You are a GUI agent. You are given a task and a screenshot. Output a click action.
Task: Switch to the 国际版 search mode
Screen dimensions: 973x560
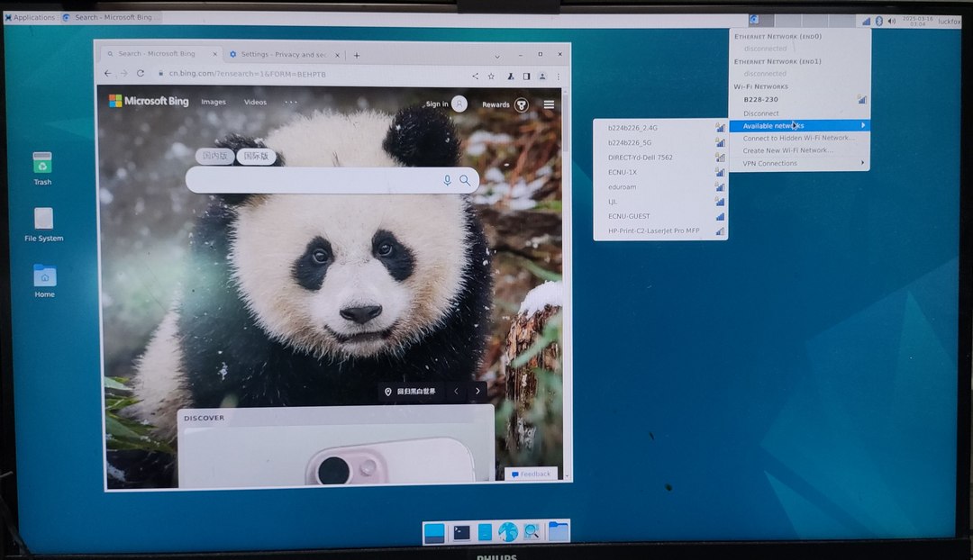point(256,156)
